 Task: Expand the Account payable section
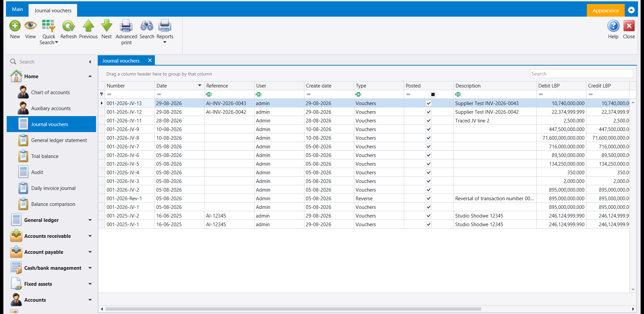point(90,252)
